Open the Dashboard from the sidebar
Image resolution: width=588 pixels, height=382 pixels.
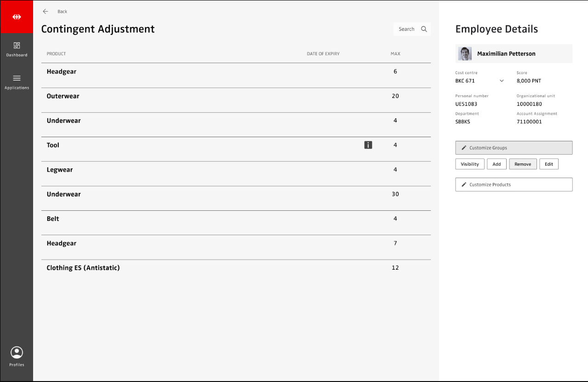[x=17, y=49]
